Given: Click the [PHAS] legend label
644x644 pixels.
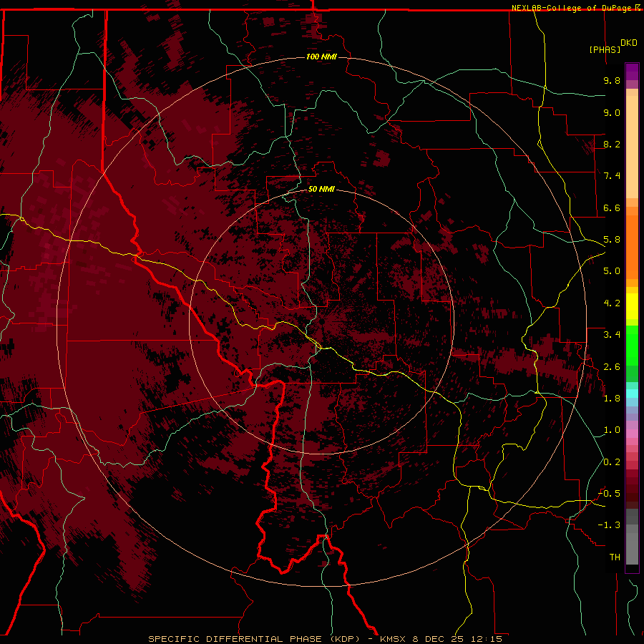Looking at the screenshot, I should 605,49.
